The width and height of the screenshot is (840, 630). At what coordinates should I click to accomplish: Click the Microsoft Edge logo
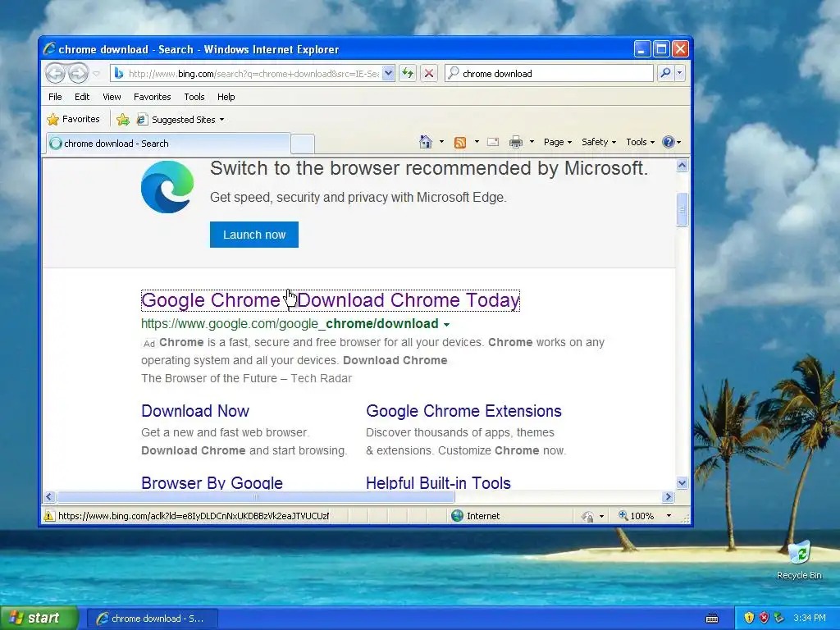pyautogui.click(x=167, y=187)
